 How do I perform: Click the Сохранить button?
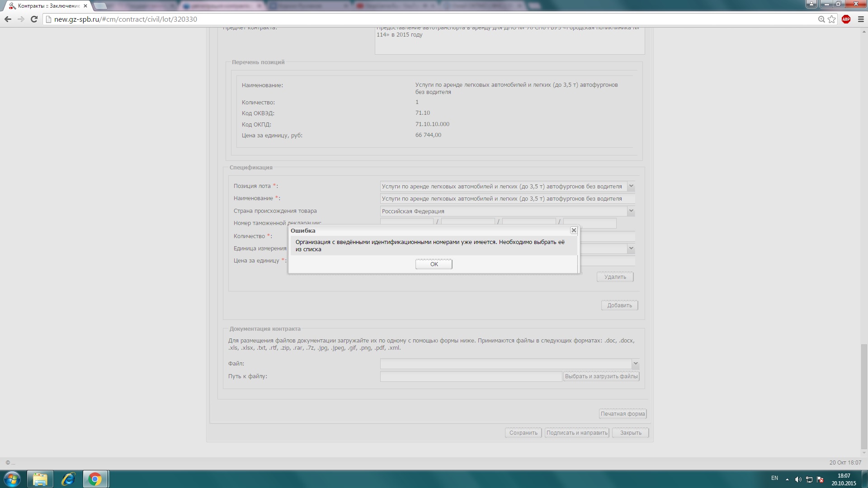point(523,433)
